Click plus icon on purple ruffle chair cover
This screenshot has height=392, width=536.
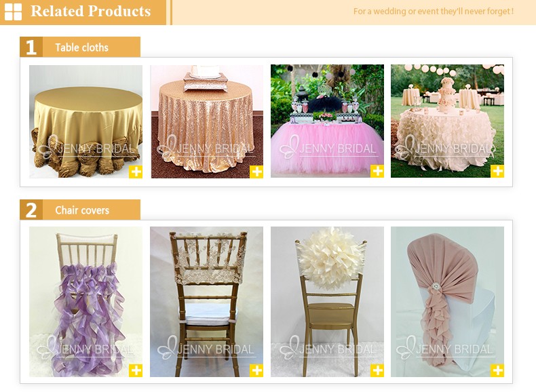pos(136,370)
